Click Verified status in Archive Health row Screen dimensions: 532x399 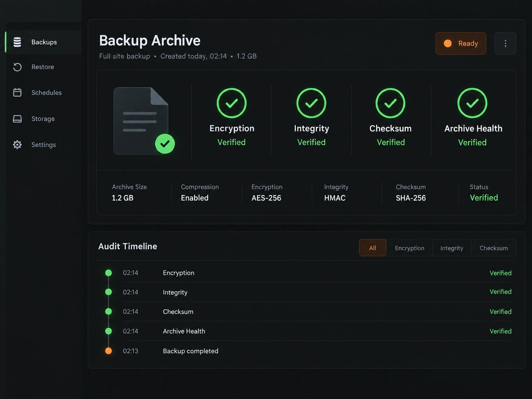click(x=500, y=331)
